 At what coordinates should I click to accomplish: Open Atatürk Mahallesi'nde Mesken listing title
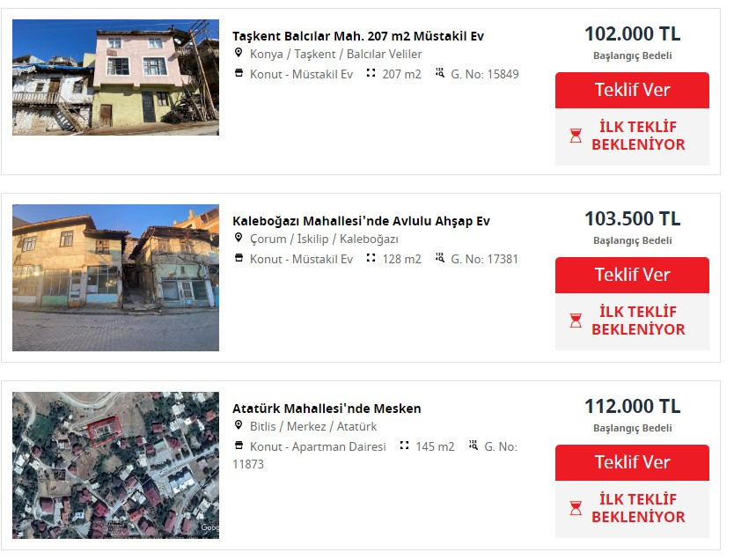(327, 409)
